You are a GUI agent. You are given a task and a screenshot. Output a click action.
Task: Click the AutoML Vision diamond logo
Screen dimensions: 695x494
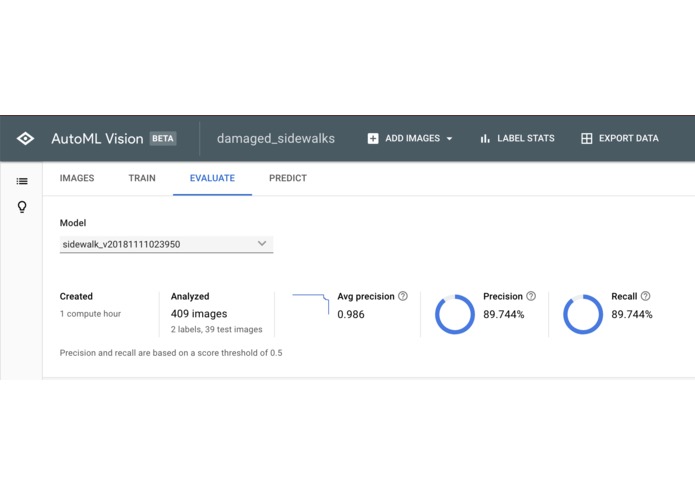pos(25,139)
